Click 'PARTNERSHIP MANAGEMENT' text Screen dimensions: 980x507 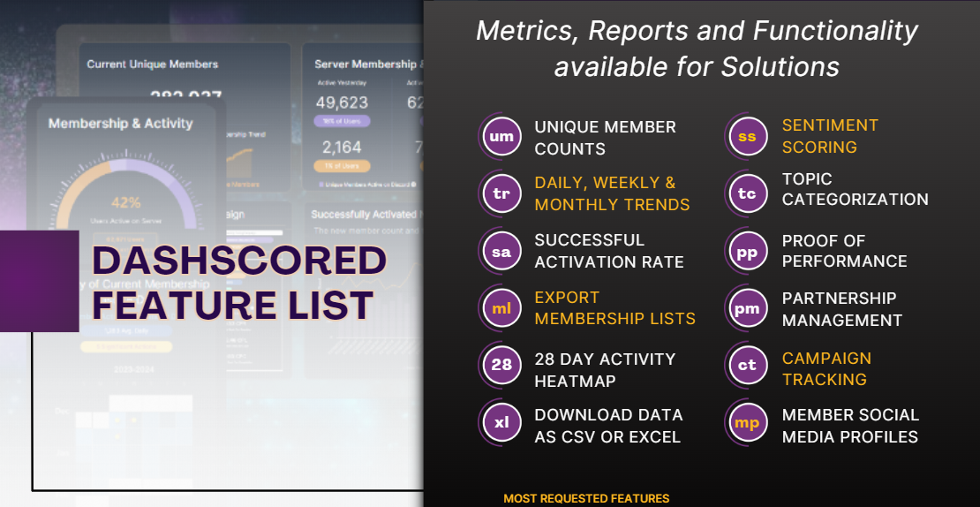(842, 309)
